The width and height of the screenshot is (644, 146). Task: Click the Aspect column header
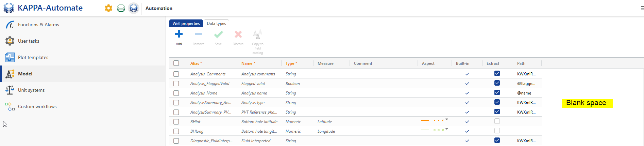pos(428,63)
